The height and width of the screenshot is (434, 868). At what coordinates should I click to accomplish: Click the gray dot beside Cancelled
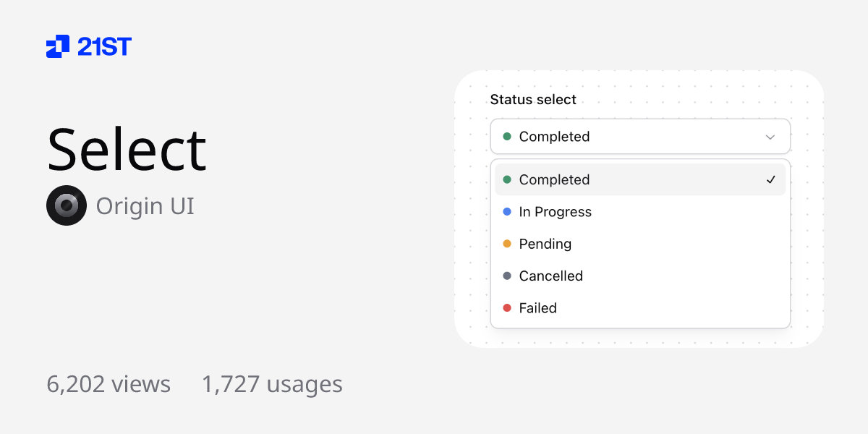(506, 276)
